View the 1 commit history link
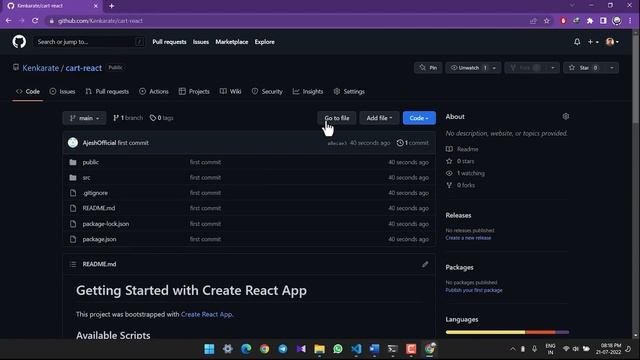Screen dimensions: 640x360 pos(413,143)
